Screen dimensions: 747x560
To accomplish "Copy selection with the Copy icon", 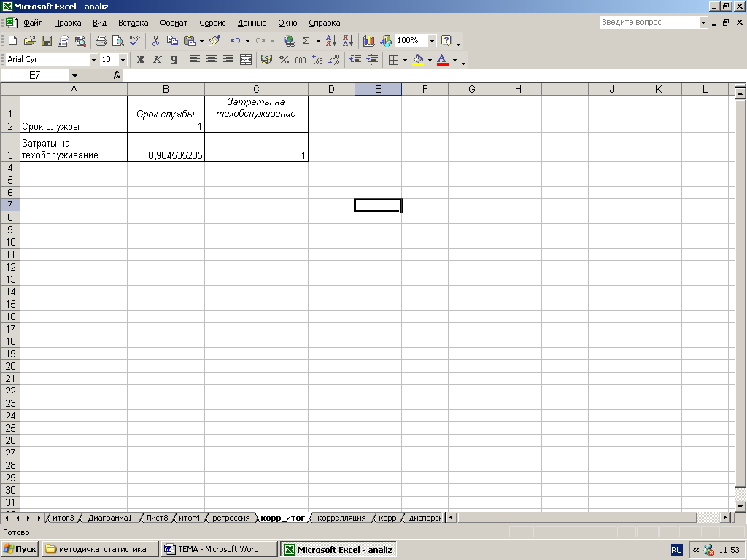I will [x=172, y=41].
